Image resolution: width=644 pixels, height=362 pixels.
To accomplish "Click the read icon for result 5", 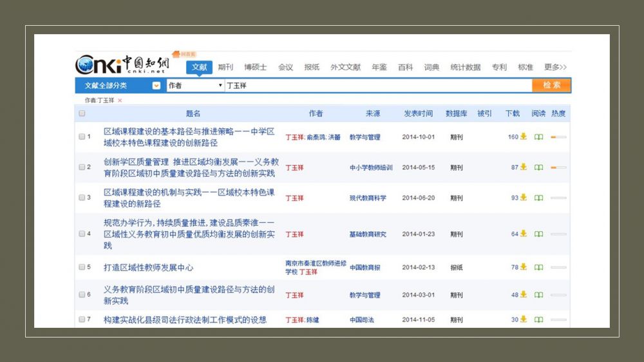I will tap(538, 267).
